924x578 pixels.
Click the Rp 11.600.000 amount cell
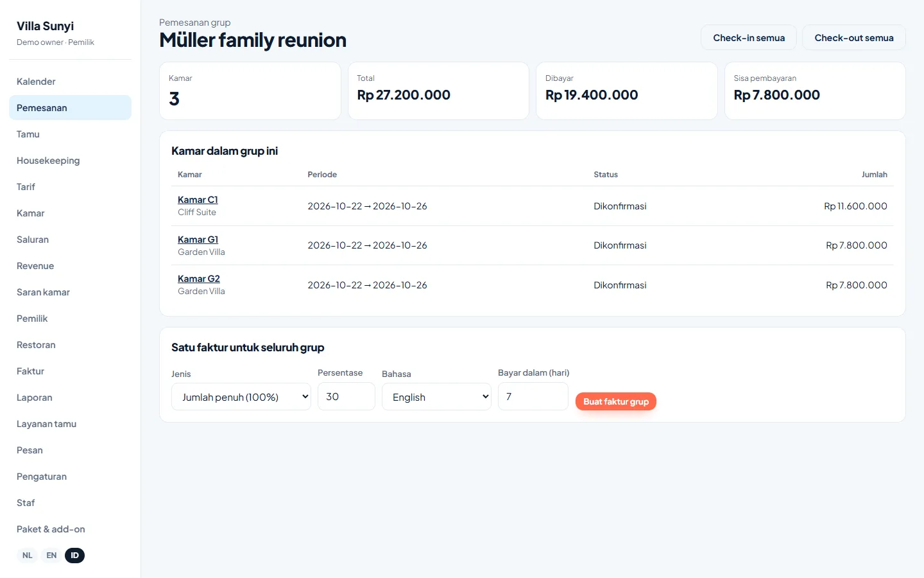click(855, 206)
